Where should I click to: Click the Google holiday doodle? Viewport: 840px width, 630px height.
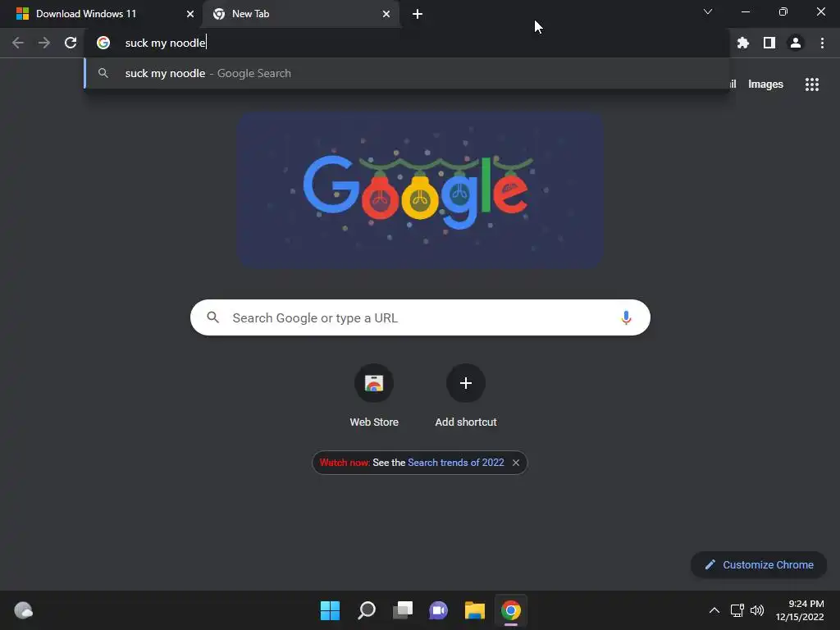pyautogui.click(x=421, y=189)
